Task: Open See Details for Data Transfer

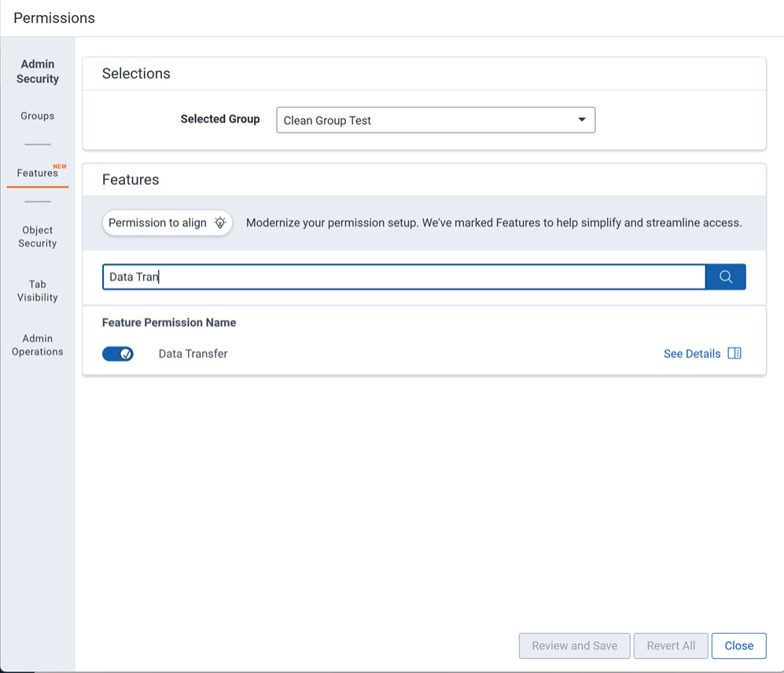Action: (692, 353)
